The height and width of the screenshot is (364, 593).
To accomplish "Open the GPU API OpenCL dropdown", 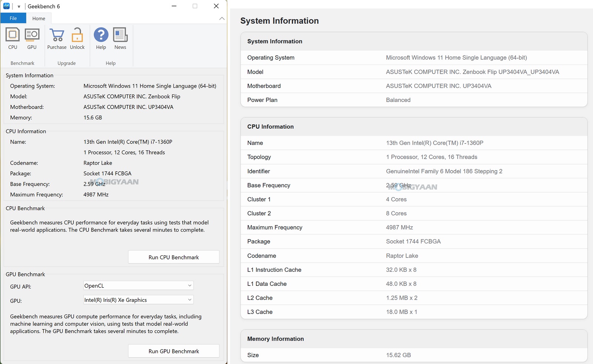I will coord(138,285).
